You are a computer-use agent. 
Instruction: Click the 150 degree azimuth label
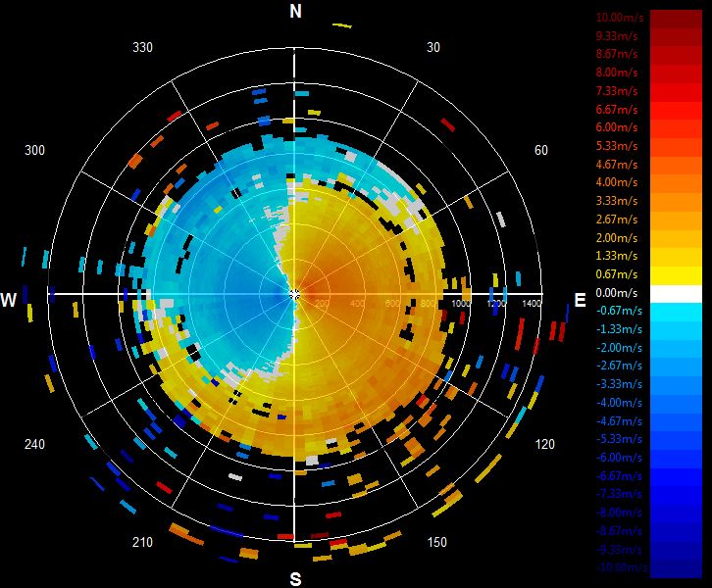coord(436,542)
